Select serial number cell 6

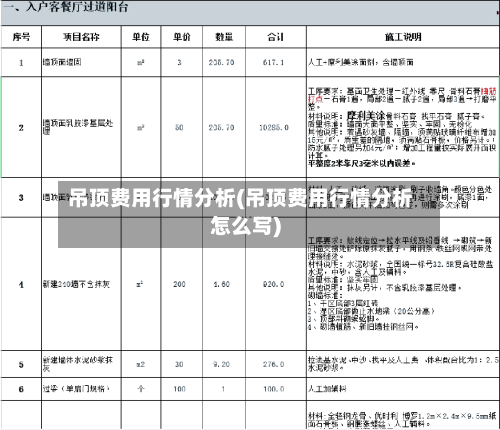pos(21,389)
